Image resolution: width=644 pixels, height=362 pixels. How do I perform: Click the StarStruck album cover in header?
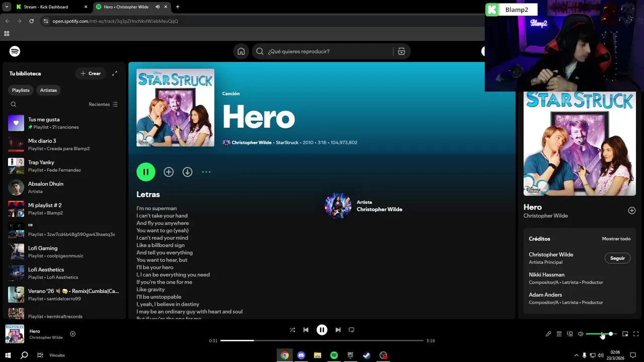coord(175,108)
